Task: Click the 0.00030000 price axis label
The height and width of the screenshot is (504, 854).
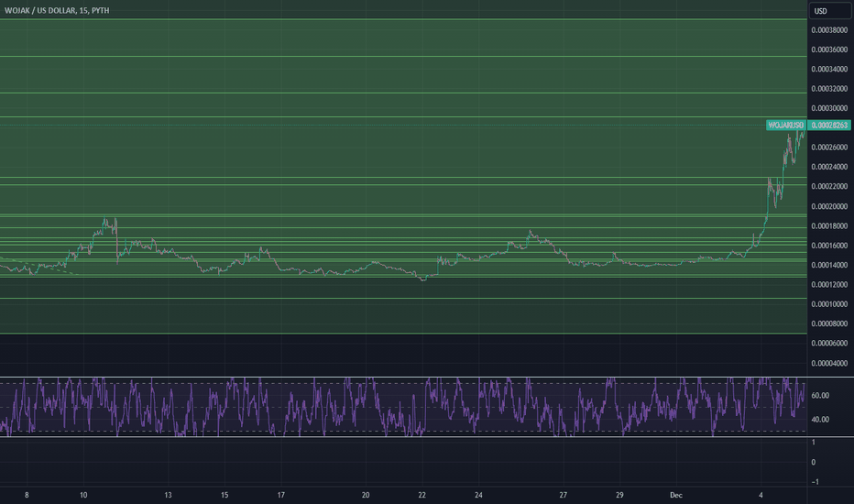Action: tap(829, 108)
